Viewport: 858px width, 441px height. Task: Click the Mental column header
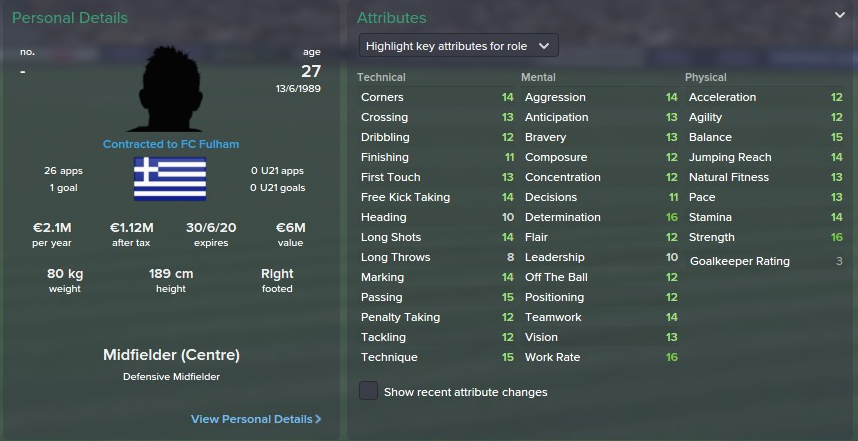[x=538, y=77]
